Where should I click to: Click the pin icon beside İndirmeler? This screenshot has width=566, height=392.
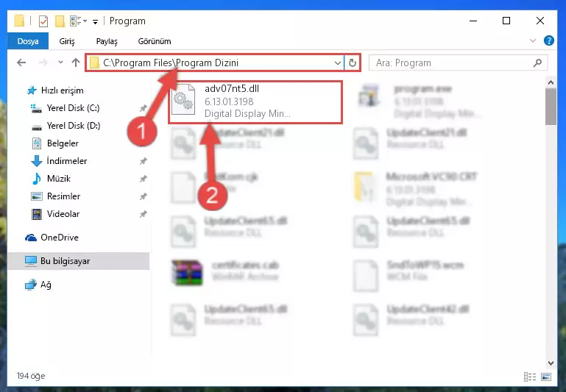tap(144, 161)
